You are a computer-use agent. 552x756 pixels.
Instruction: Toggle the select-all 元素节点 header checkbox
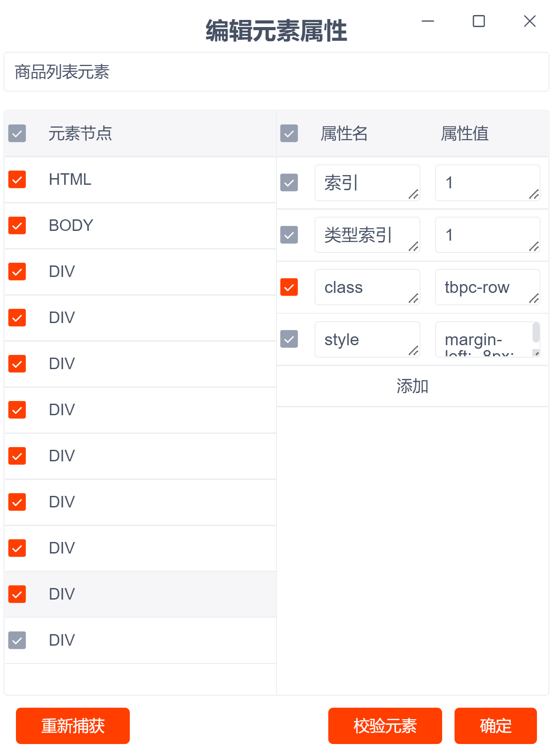17,133
